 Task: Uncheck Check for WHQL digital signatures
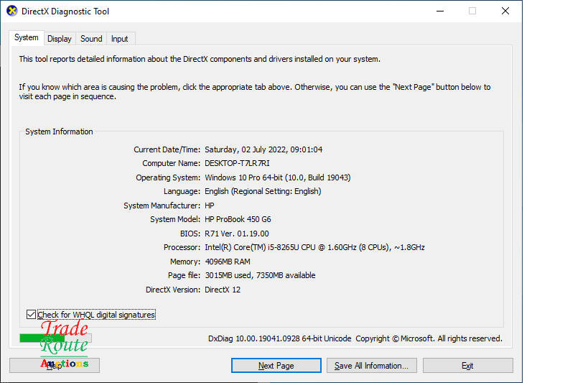31,315
